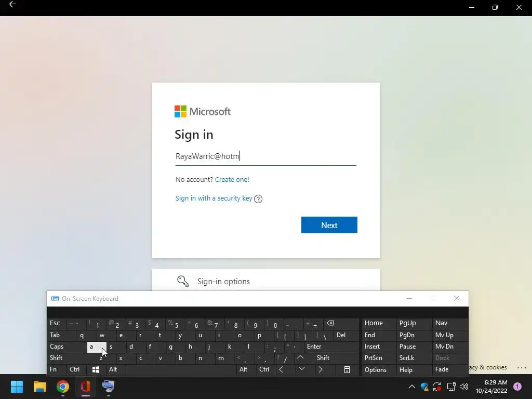Click the On-Screen Keyboard taskbar icon
This screenshot has width=532, height=399.
108,387
